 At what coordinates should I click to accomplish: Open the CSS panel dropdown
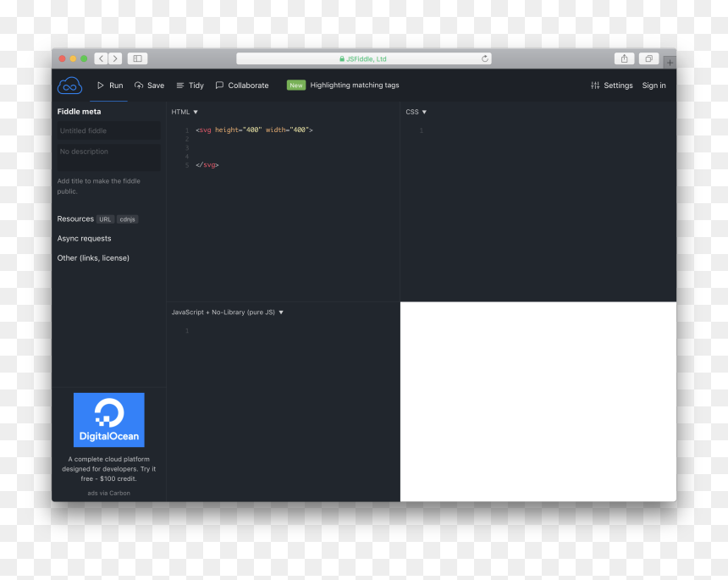(x=416, y=112)
